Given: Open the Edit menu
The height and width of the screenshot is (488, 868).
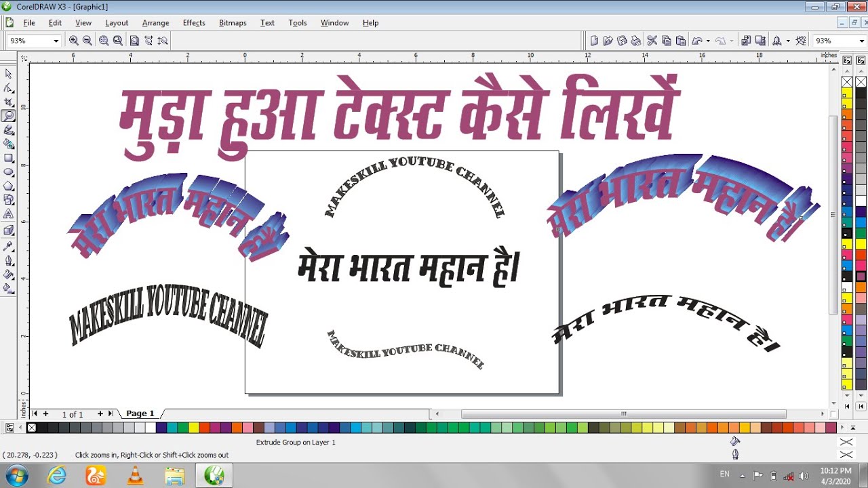Looking at the screenshot, I should click(55, 22).
